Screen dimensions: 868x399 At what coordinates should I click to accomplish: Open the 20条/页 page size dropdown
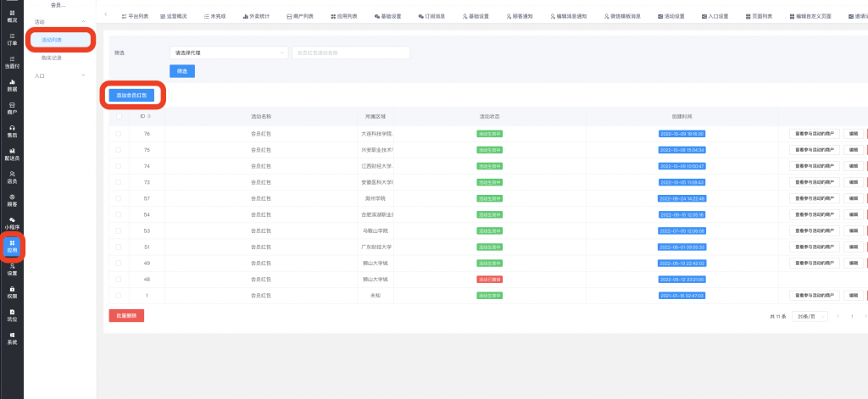809,316
